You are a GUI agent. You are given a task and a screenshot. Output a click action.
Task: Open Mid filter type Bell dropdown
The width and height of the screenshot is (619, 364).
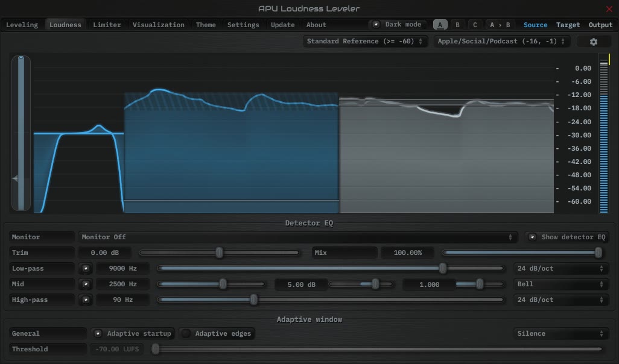(560, 284)
